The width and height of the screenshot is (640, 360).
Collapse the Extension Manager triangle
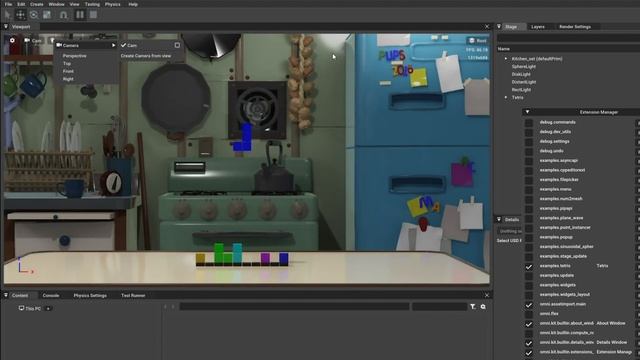[527, 112]
